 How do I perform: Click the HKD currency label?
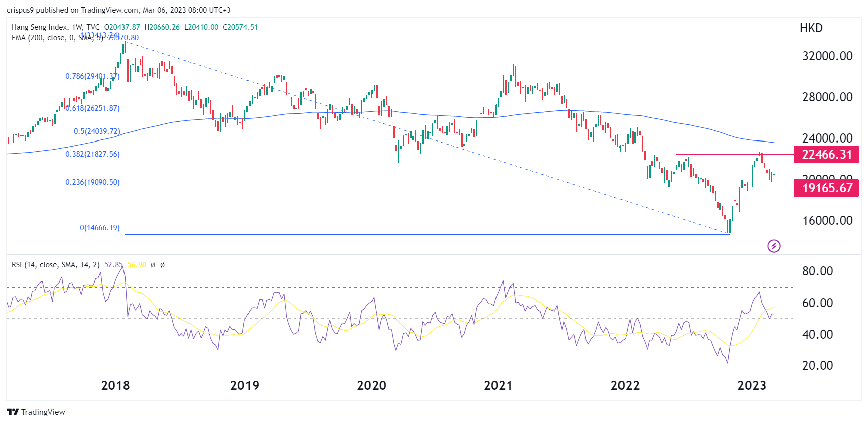(x=811, y=28)
